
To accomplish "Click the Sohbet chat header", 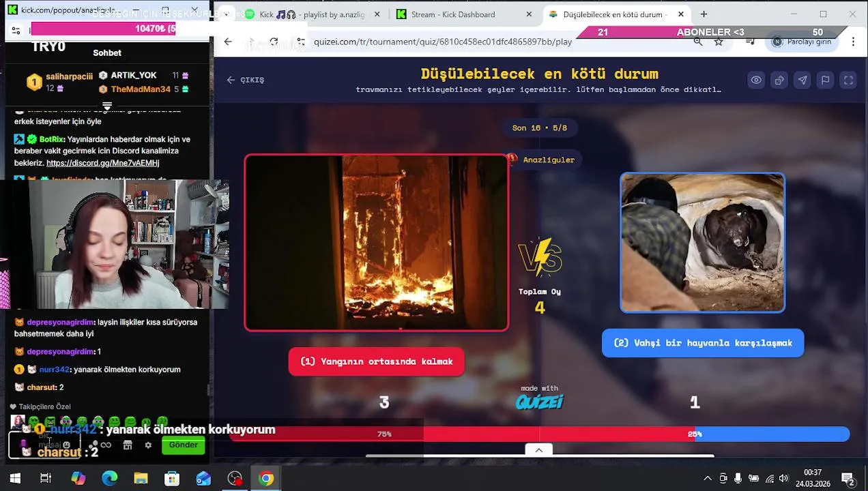I will click(x=107, y=53).
